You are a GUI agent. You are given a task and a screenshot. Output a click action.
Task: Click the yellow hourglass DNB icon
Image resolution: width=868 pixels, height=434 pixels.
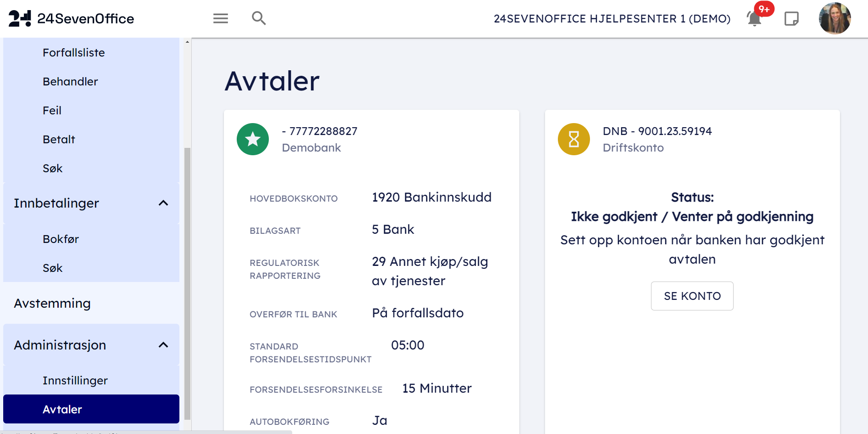(573, 139)
